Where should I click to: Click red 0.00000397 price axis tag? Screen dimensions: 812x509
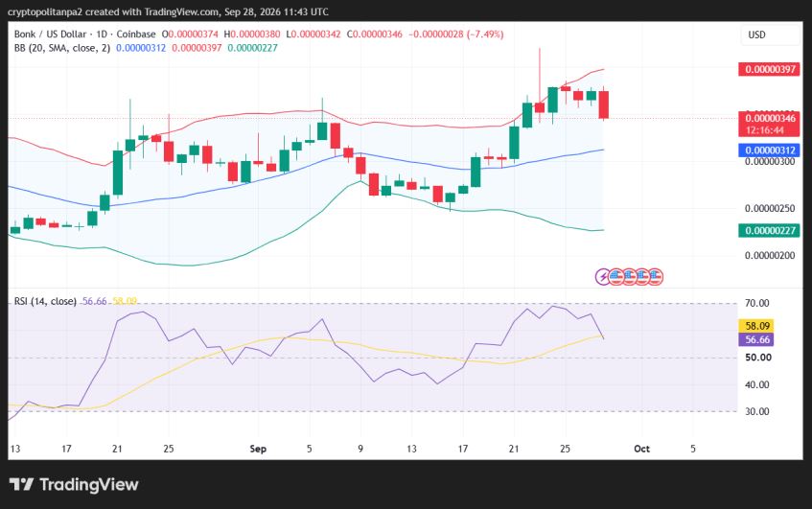tap(769, 69)
